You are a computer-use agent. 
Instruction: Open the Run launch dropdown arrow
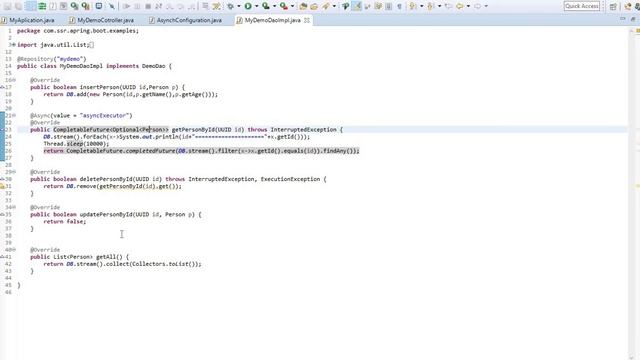pyautogui.click(x=256, y=6)
